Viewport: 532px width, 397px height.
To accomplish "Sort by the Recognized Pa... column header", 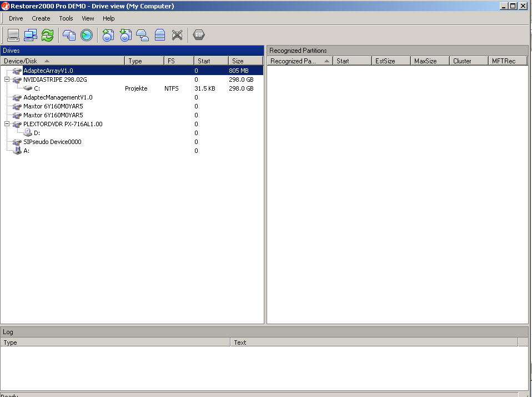I will pos(300,61).
